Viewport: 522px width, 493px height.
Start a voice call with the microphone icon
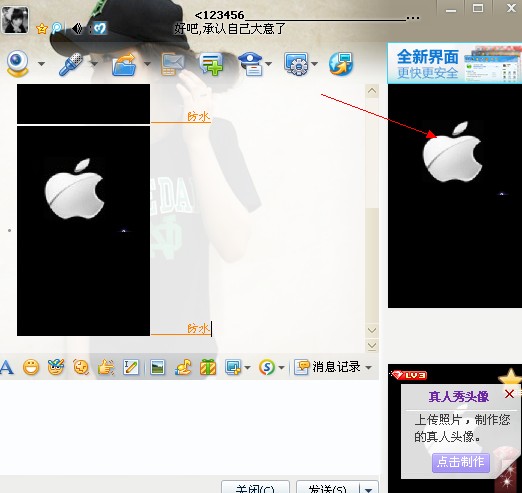(71, 64)
